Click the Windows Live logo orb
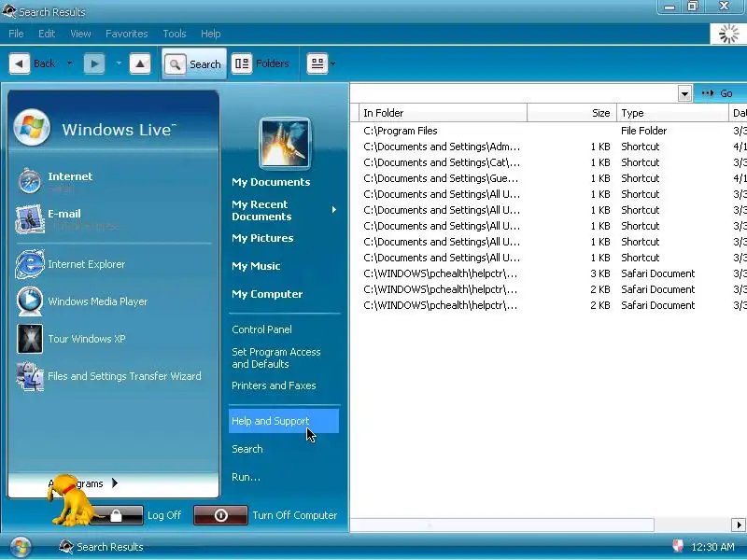 click(32, 128)
